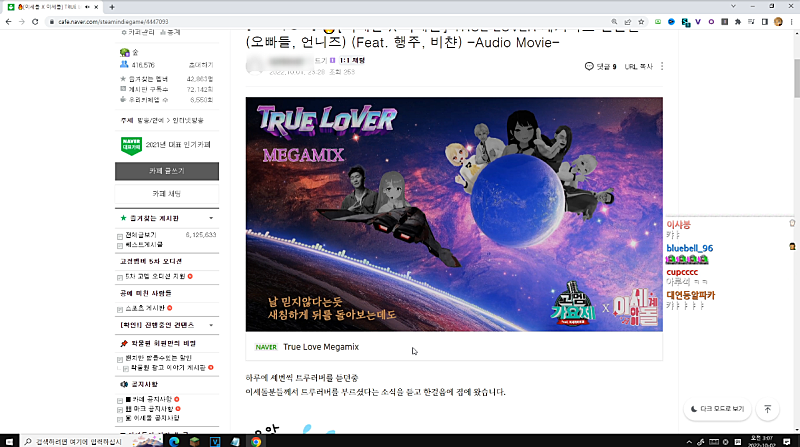Screen dimensions: 800x447
Task: Toggle the dark mode view button
Action: coord(717,409)
